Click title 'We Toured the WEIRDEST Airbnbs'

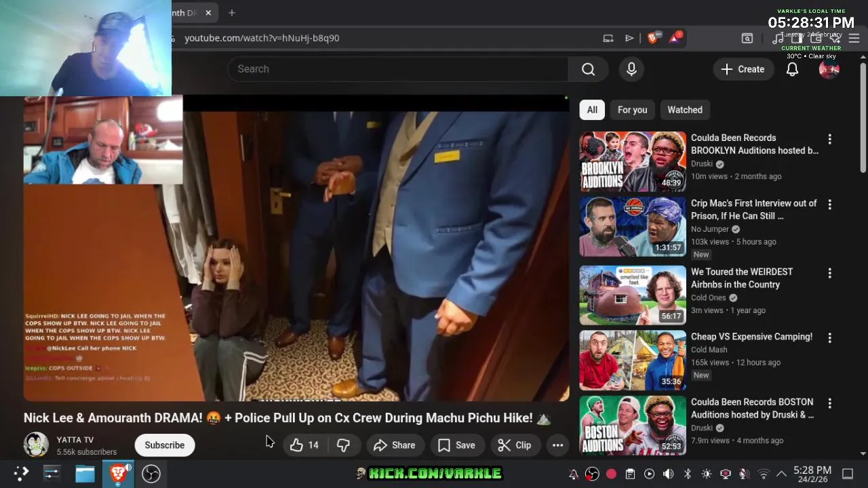click(742, 278)
